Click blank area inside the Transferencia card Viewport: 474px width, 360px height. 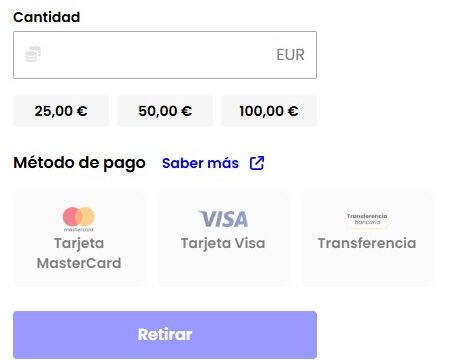367,268
